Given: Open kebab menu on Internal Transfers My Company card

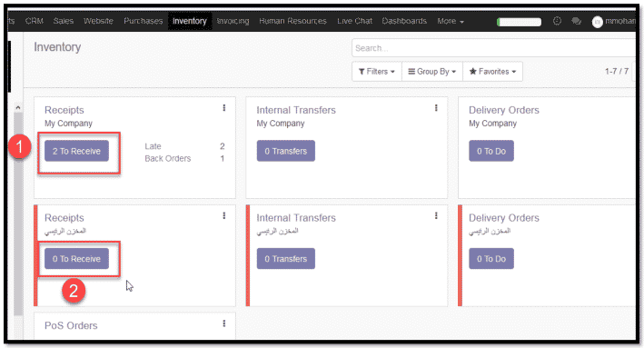Looking at the screenshot, I should coord(436,107).
